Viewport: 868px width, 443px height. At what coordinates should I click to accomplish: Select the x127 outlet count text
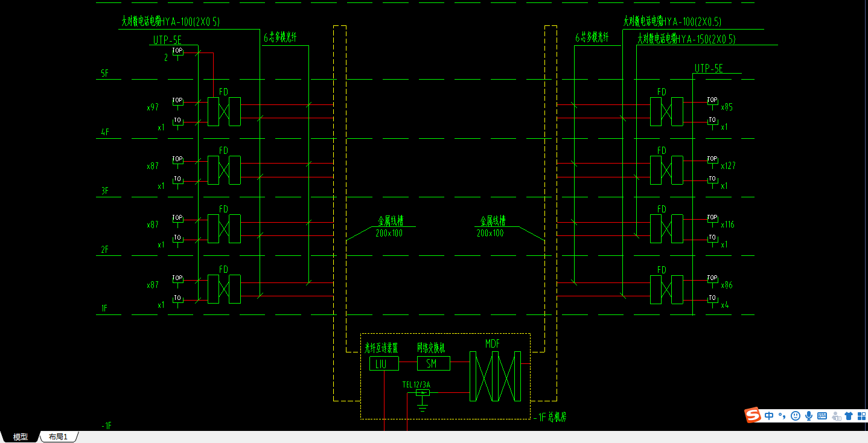click(729, 165)
